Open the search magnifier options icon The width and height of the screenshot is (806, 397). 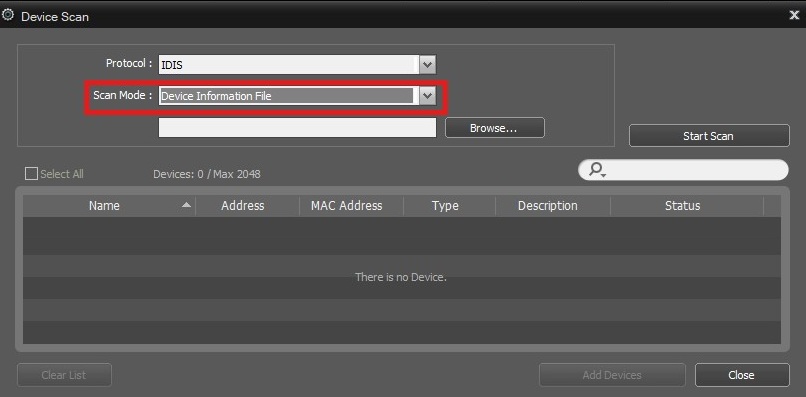[x=597, y=170]
